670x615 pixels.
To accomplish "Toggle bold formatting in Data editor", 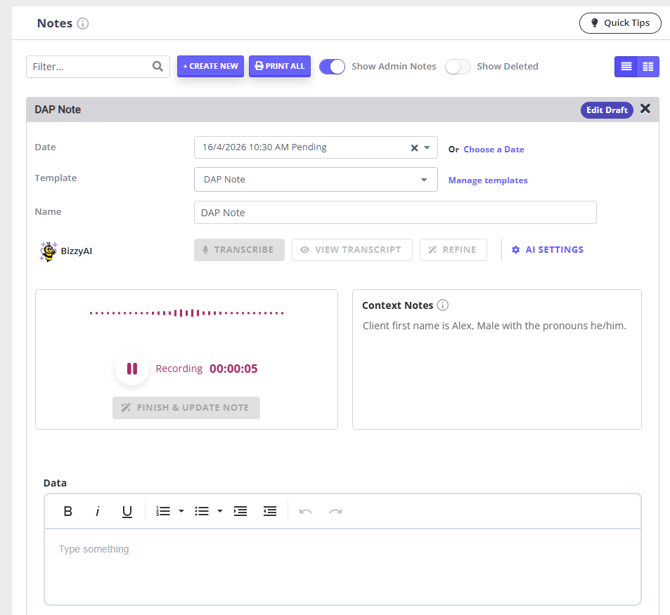I will tap(68, 511).
